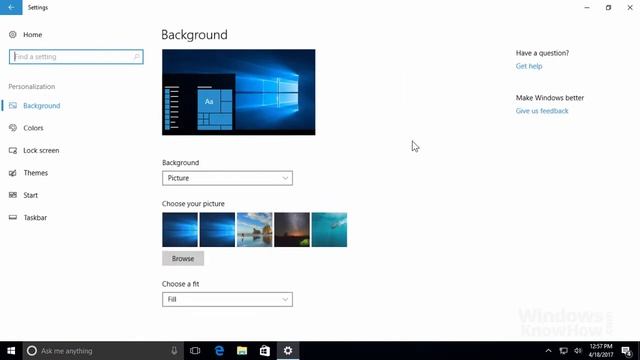Viewport: 640px width, 360px height.
Task: Click the Settings gear taskbar icon
Action: (x=288, y=351)
